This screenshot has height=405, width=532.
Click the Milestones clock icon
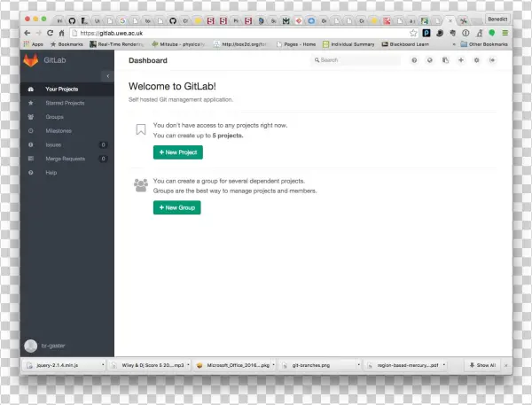tap(31, 131)
